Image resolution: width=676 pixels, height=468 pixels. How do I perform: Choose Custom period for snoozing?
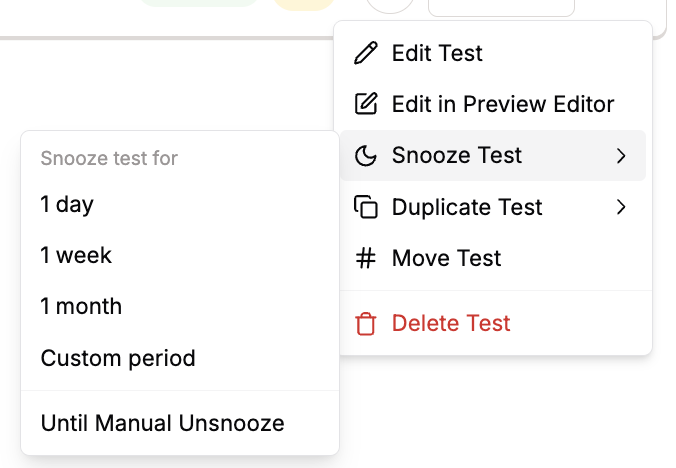point(118,358)
